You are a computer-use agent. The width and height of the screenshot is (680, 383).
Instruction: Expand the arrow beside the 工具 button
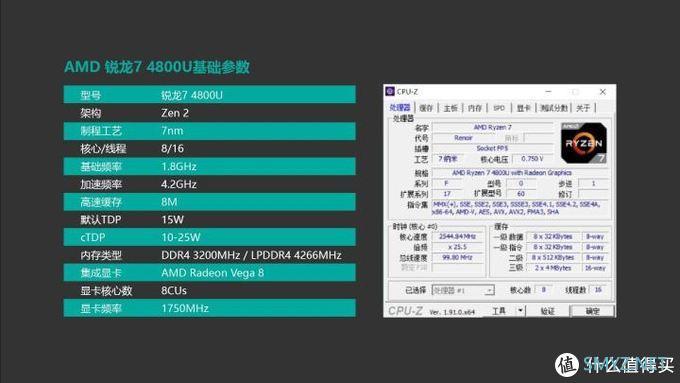click(x=520, y=311)
